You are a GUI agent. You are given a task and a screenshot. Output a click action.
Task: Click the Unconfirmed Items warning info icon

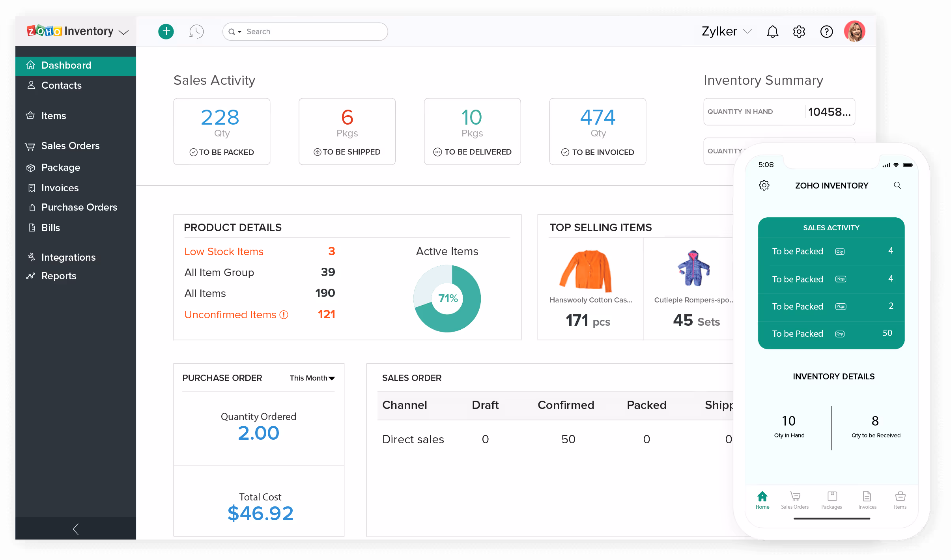284,315
